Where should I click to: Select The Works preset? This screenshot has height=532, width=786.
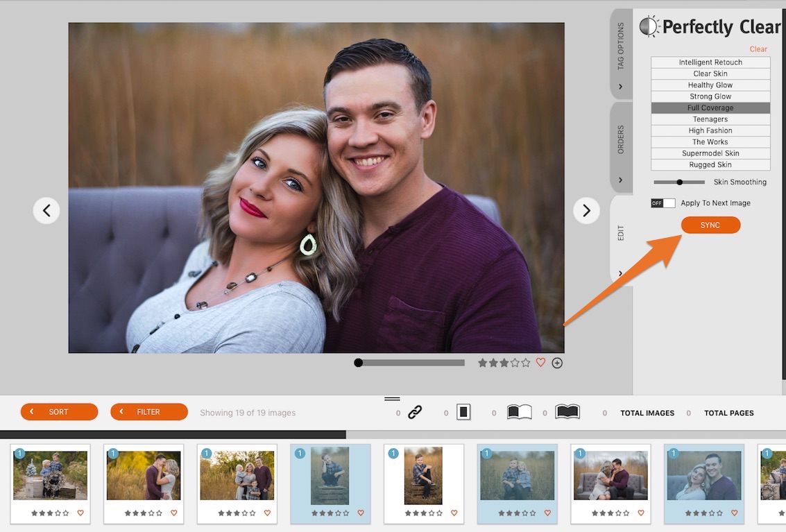(x=710, y=142)
